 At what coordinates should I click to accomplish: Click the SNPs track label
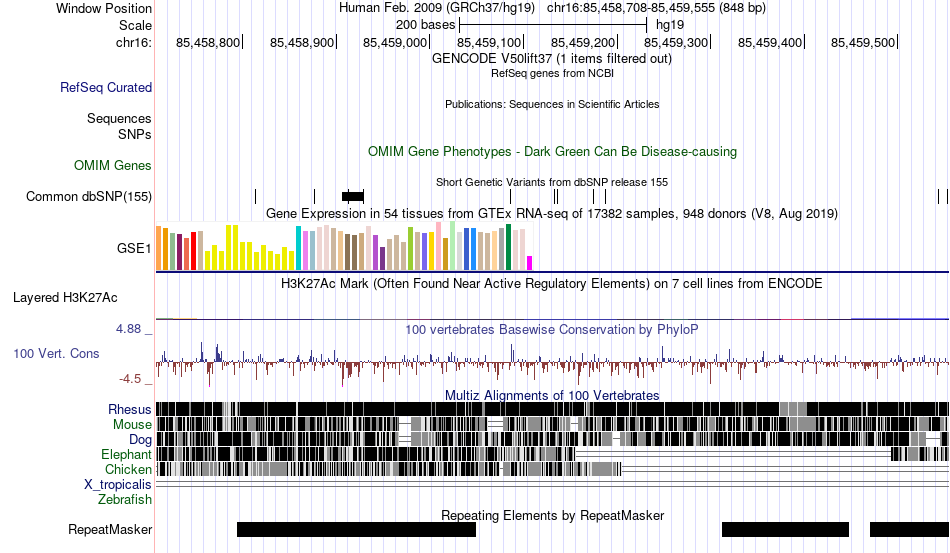coord(135,134)
